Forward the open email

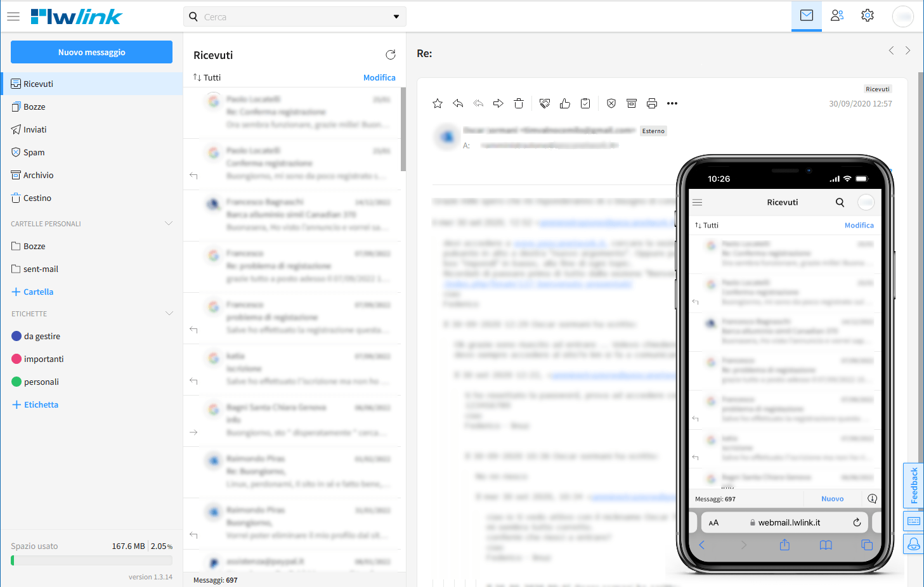pyautogui.click(x=498, y=103)
